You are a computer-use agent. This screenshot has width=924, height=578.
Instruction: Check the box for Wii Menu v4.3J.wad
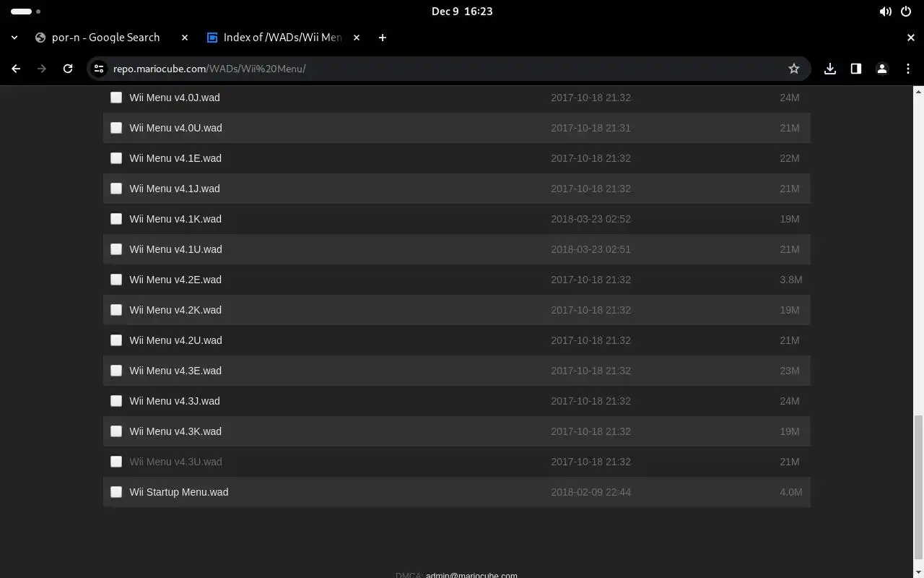click(116, 401)
